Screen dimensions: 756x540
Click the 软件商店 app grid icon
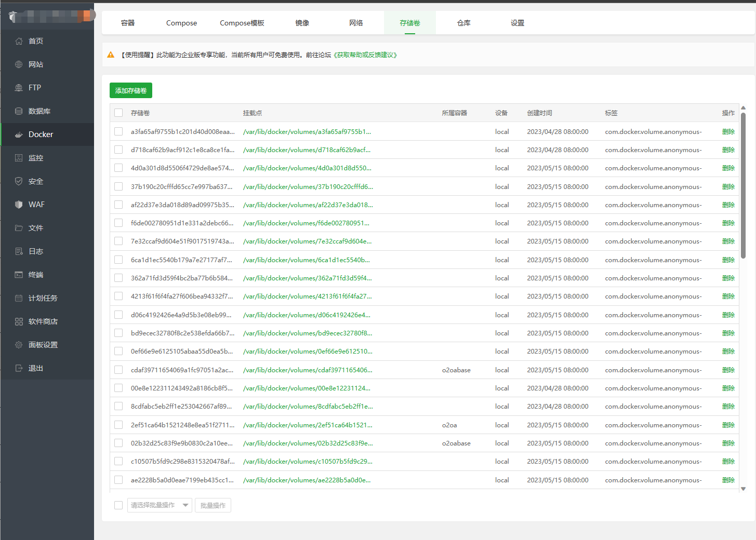coord(19,321)
